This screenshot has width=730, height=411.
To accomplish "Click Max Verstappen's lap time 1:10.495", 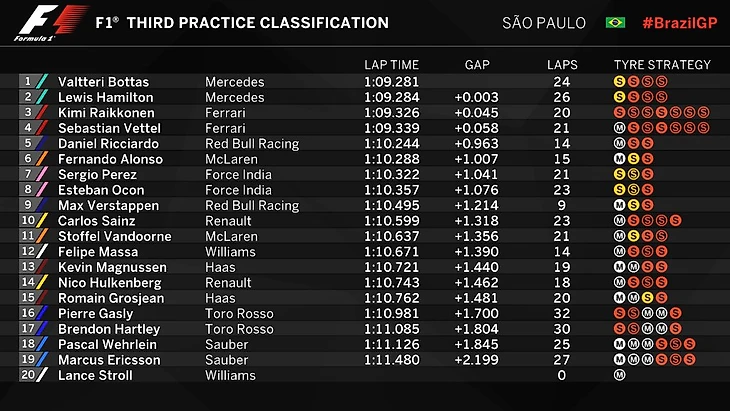I will pyautogui.click(x=392, y=205).
